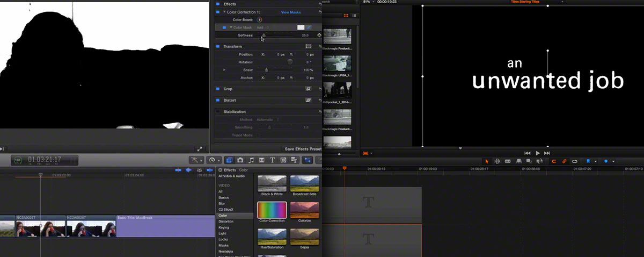Select the Masks effects category
The image size is (644, 257).
point(223,245)
